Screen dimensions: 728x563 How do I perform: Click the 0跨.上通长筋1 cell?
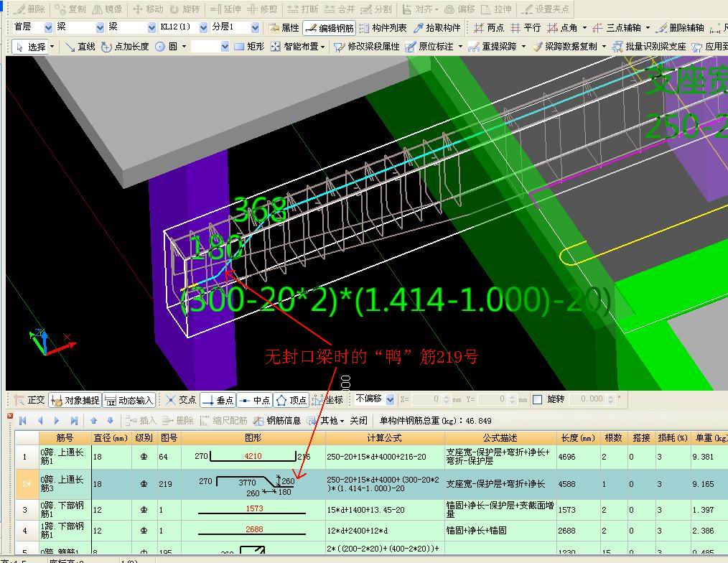pyautogui.click(x=65, y=457)
